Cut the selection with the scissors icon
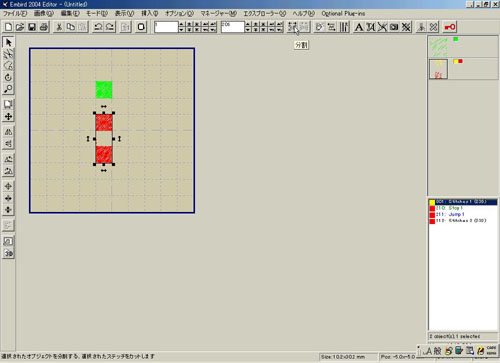Screen dimensions: 500x363 pos(59,27)
